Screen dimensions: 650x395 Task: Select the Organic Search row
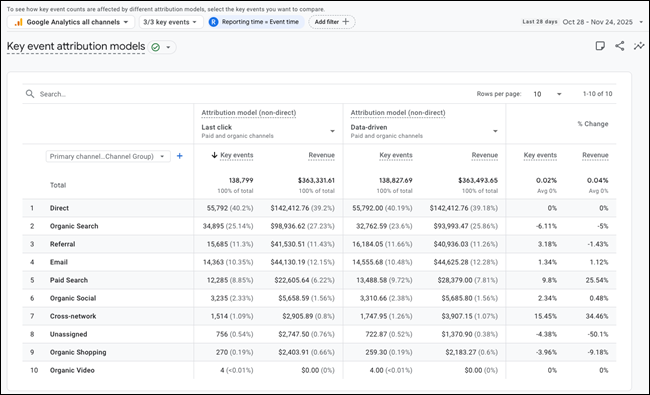click(x=319, y=226)
